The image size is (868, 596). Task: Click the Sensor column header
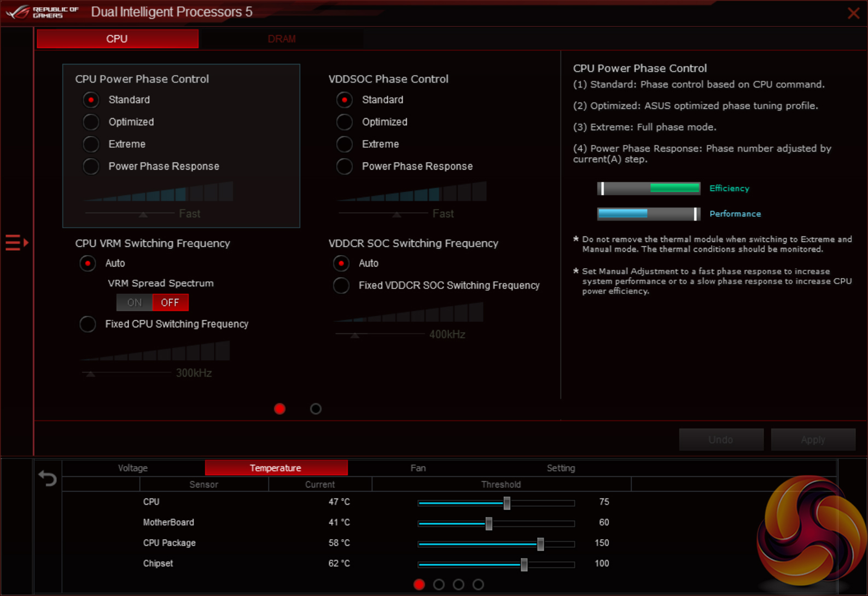click(x=204, y=484)
